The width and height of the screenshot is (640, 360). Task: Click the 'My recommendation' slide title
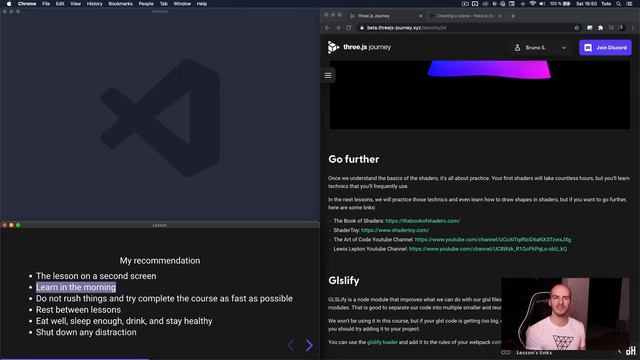click(x=160, y=260)
